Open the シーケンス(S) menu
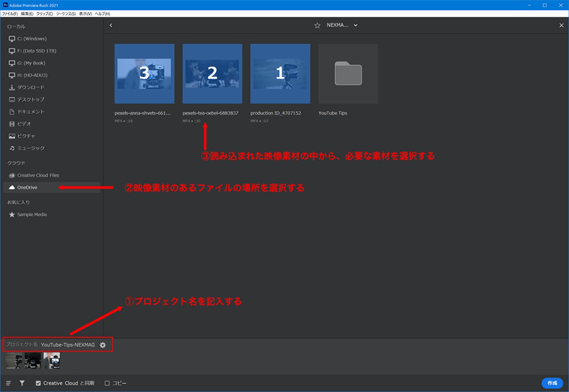This screenshot has width=569, height=392. 66,14
